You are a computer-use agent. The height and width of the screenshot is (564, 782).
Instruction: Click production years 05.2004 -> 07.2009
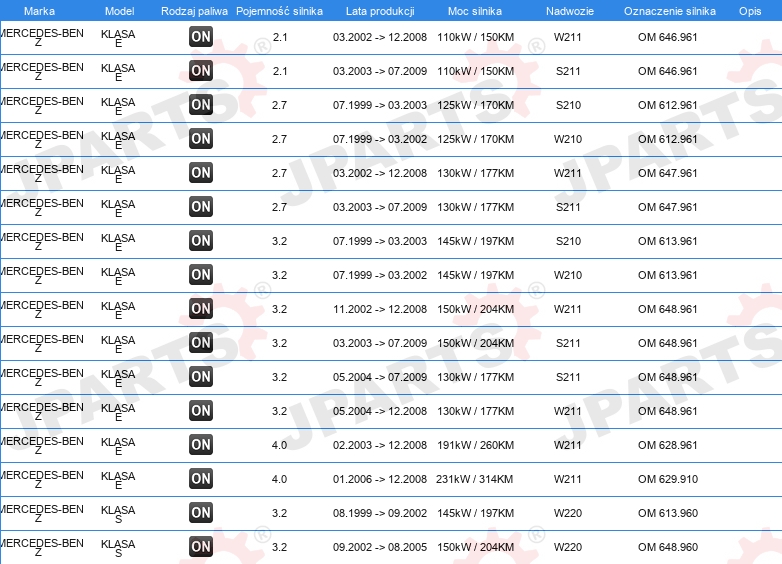(380, 377)
